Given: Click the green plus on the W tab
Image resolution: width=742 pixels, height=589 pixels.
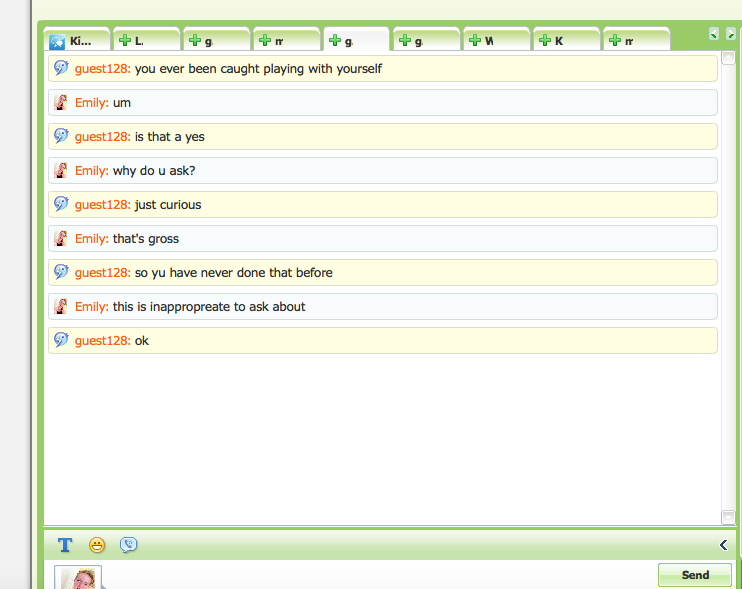Looking at the screenshot, I should pos(475,40).
